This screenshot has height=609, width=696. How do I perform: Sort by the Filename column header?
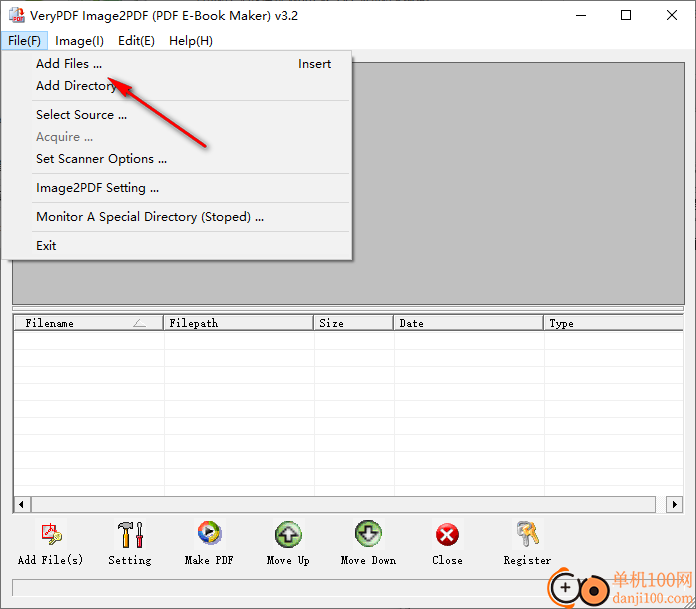coord(88,323)
